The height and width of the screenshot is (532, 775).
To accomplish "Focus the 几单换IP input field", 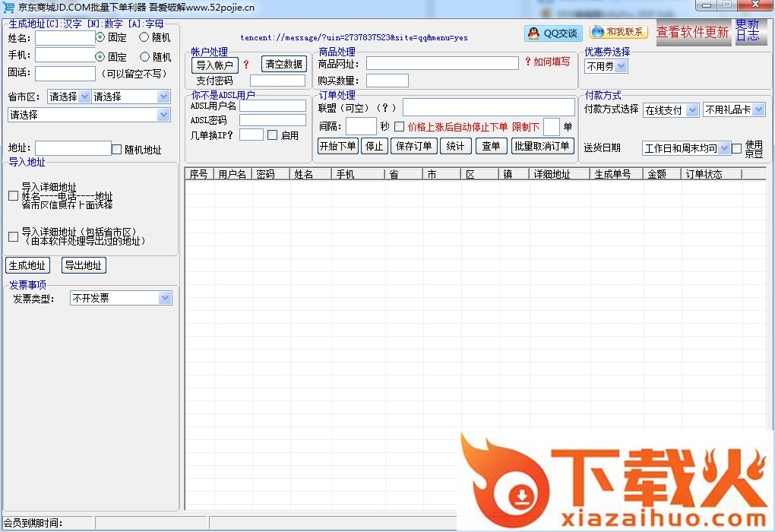I will pyautogui.click(x=251, y=135).
